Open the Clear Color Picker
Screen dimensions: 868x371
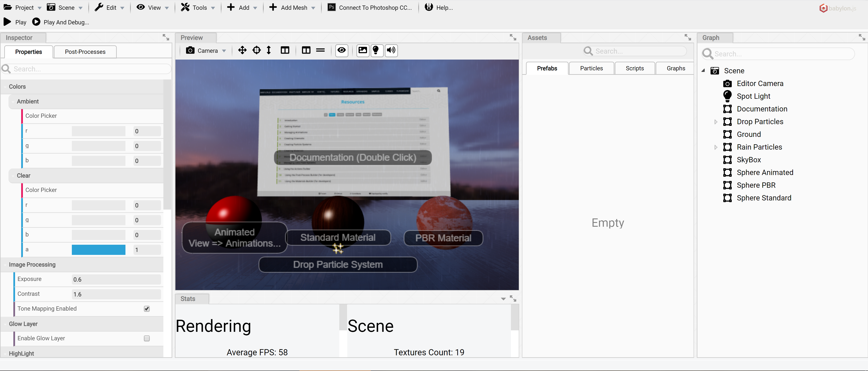[93, 190]
